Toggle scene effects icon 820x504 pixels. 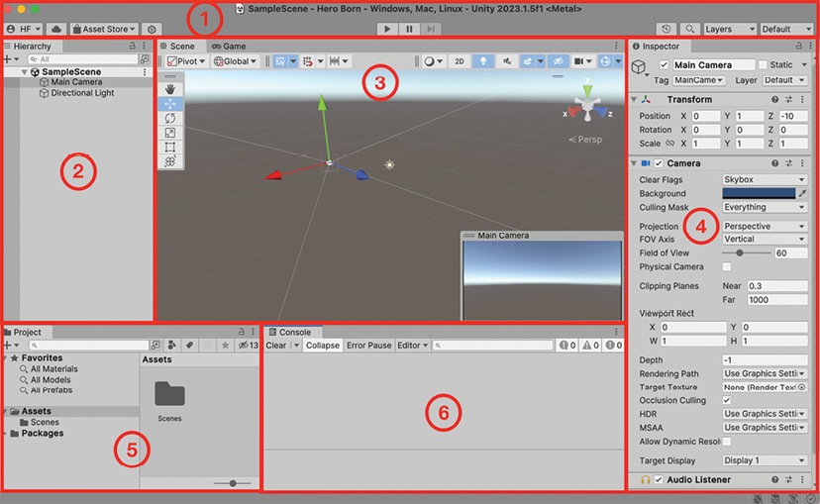[x=528, y=61]
